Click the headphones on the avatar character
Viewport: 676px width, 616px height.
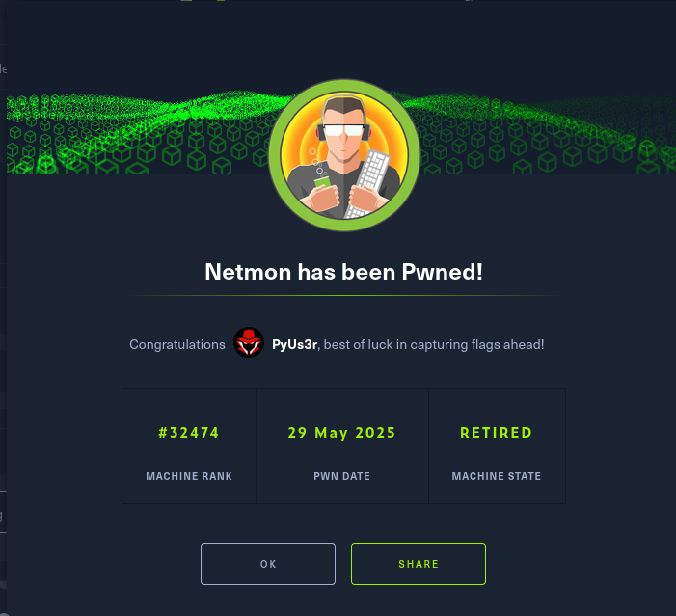[343, 122]
